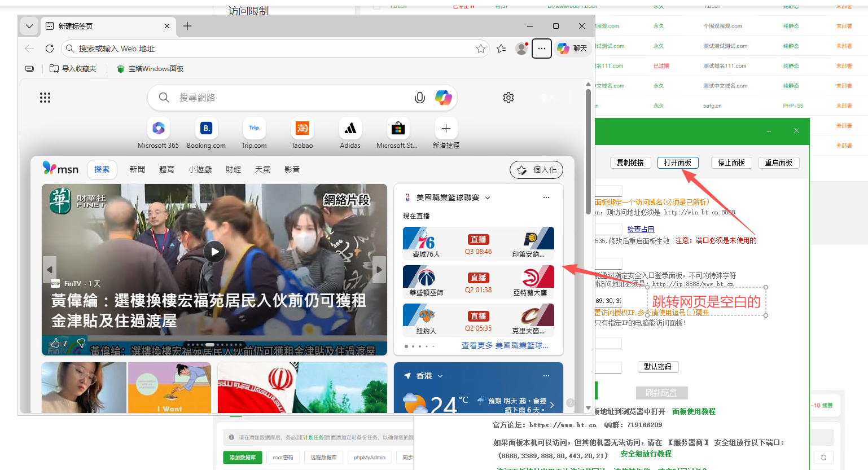Switch to the 財經 tab on MSN
Image resolution: width=868 pixels, height=470 pixels.
coord(233,169)
